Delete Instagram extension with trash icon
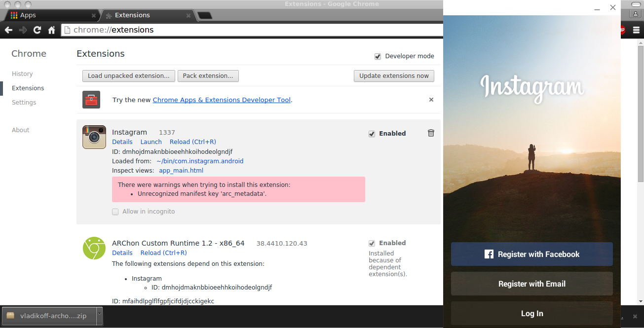The width and height of the screenshot is (644, 328). pos(431,133)
